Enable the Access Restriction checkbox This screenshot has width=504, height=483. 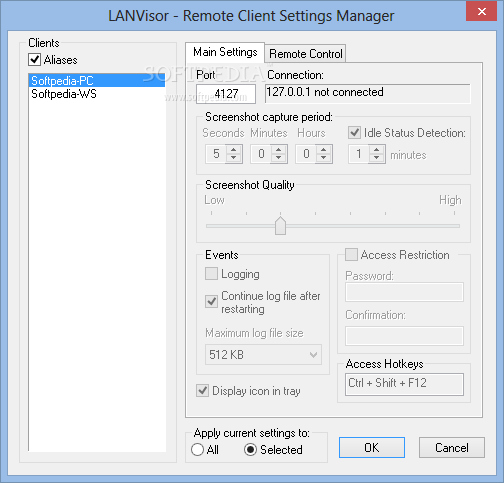coord(351,255)
